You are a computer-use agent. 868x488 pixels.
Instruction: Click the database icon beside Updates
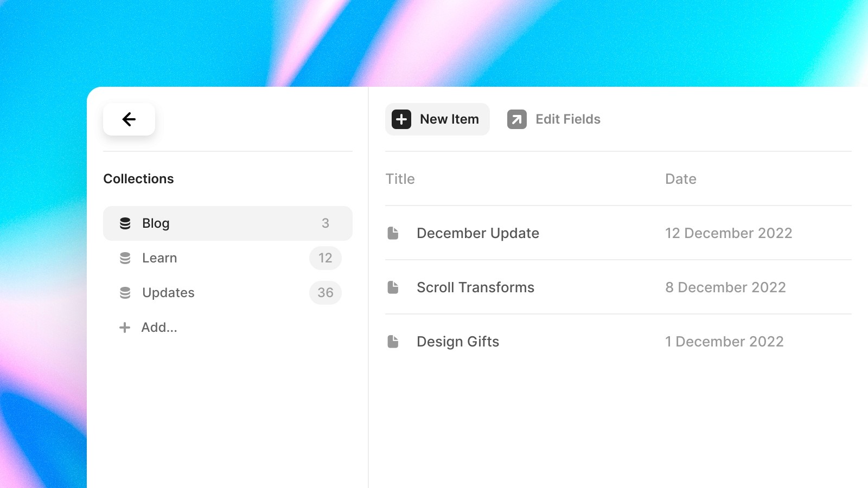tap(125, 293)
